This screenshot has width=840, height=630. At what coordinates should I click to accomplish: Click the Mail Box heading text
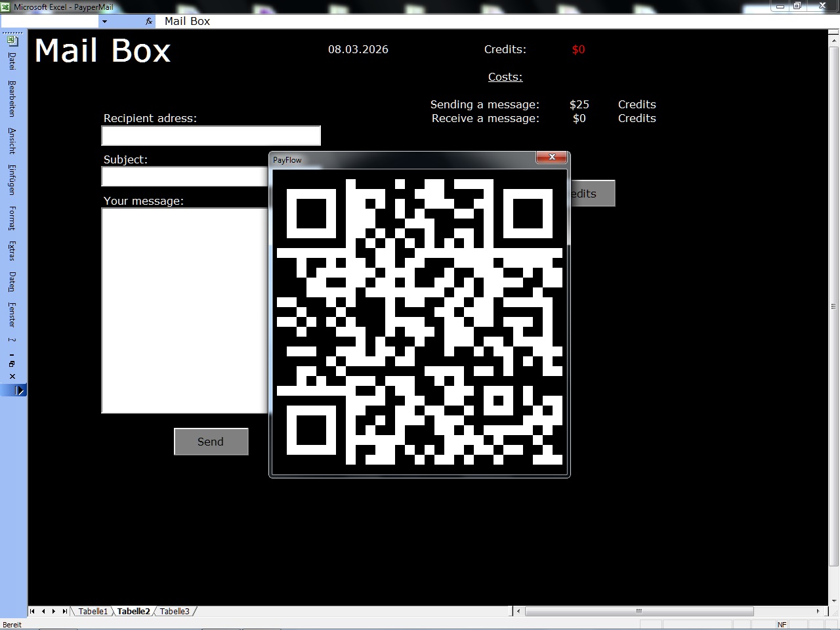(102, 51)
